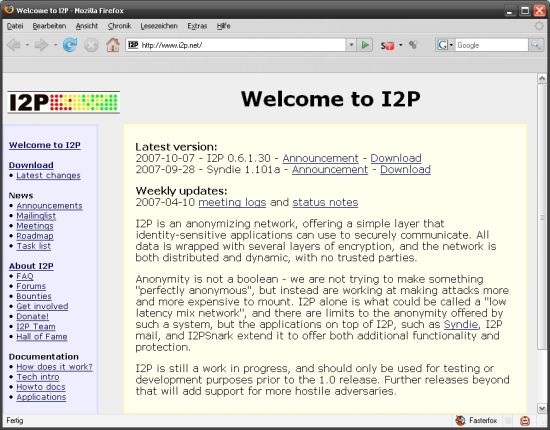Expand the address bar history dropdown
550x430 pixels.
coord(351,45)
